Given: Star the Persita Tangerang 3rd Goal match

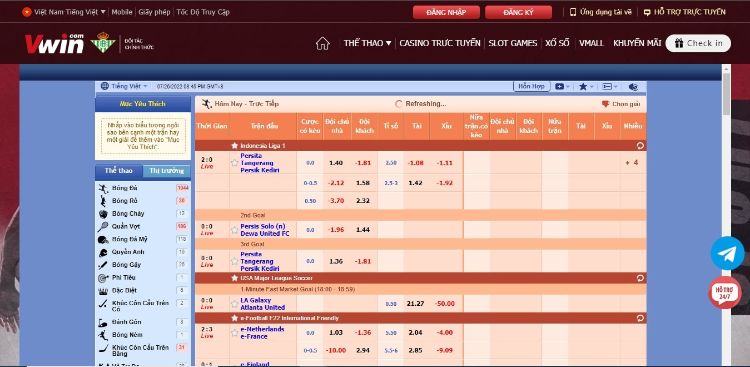Looking at the screenshot, I should [x=234, y=261].
